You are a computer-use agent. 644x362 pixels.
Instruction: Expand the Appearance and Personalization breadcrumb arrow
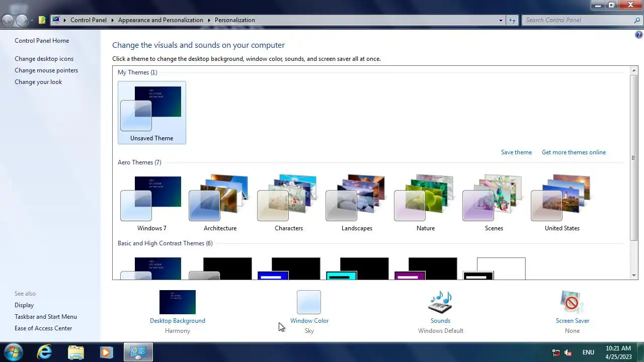pyautogui.click(x=209, y=20)
